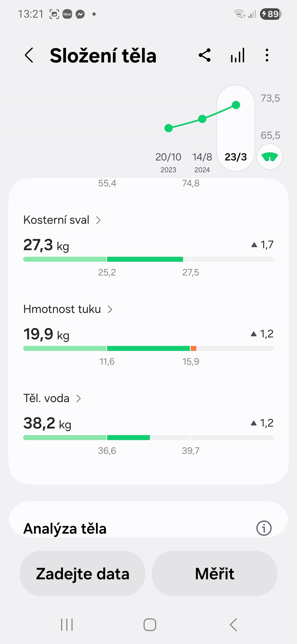Tap the info icon beside Analýza těla
Viewport: 297px width, 644px height.
point(264,528)
